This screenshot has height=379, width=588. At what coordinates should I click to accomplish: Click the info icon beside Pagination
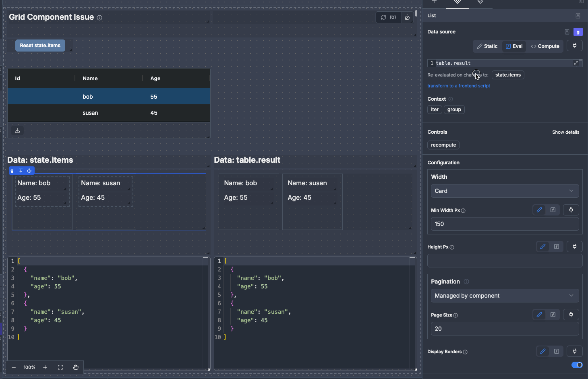click(x=466, y=282)
